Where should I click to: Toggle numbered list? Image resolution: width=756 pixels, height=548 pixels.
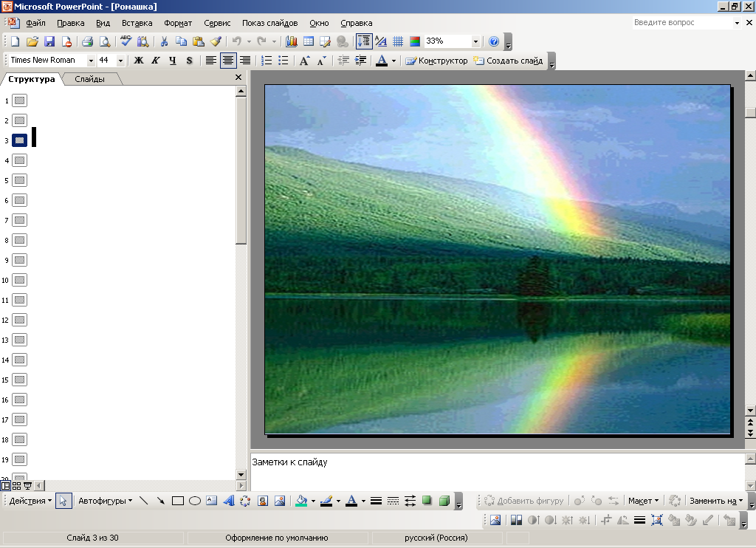click(266, 61)
